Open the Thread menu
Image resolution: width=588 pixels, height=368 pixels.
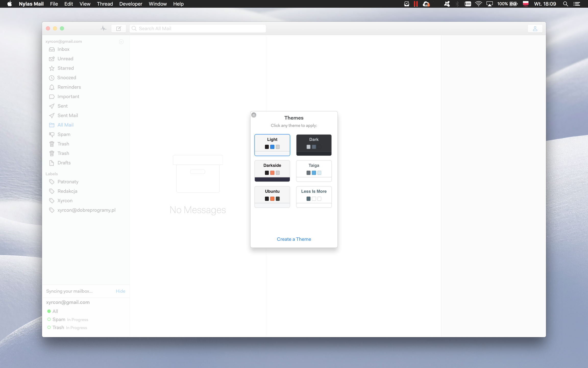[105, 4]
